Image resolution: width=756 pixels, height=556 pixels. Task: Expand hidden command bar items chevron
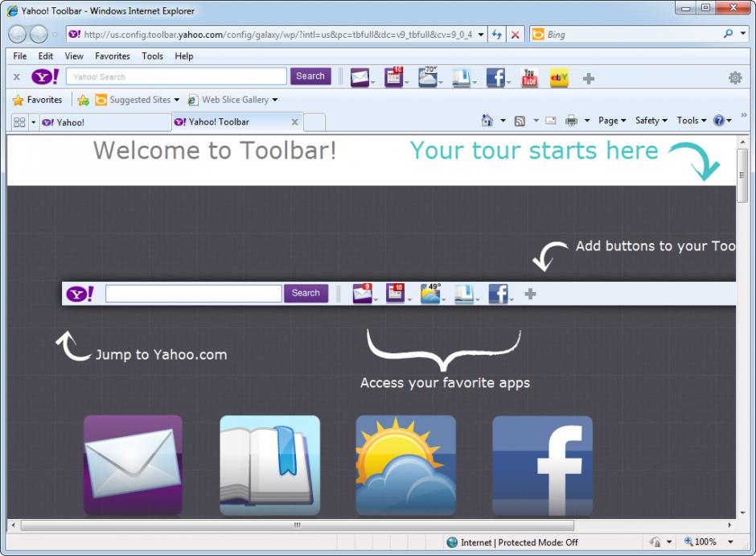pyautogui.click(x=744, y=115)
